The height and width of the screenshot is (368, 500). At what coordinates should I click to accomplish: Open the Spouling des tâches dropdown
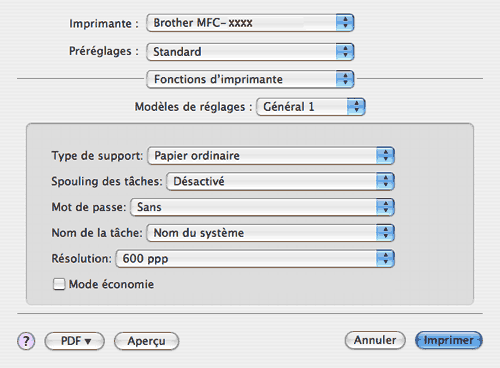[280, 181]
